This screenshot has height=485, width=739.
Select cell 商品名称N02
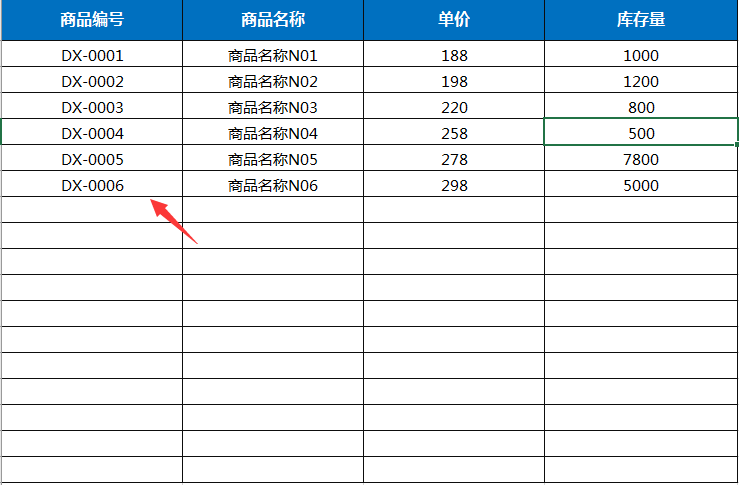(x=273, y=80)
